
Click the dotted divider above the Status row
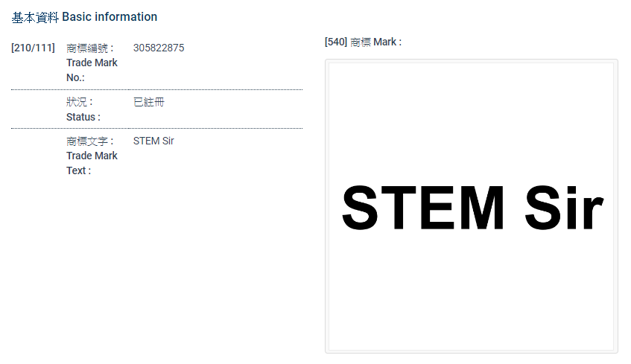[156, 89]
